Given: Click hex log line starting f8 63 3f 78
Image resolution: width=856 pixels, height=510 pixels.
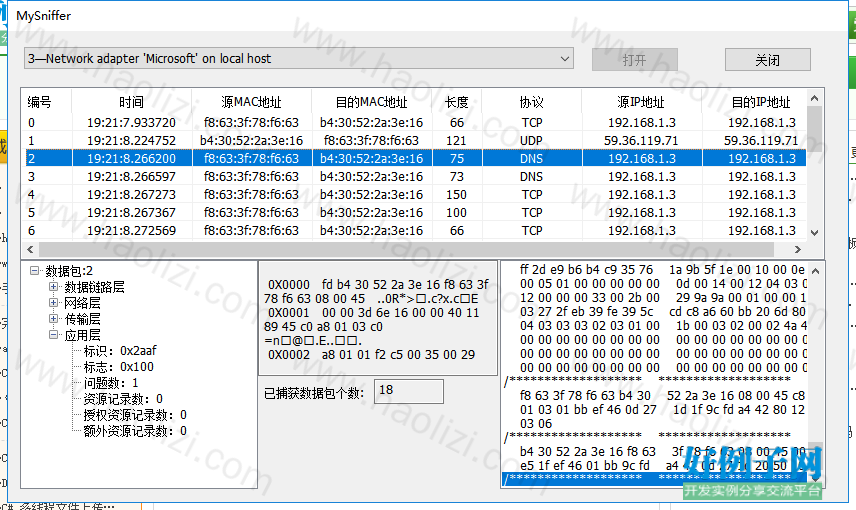Looking at the screenshot, I should pos(662,395).
